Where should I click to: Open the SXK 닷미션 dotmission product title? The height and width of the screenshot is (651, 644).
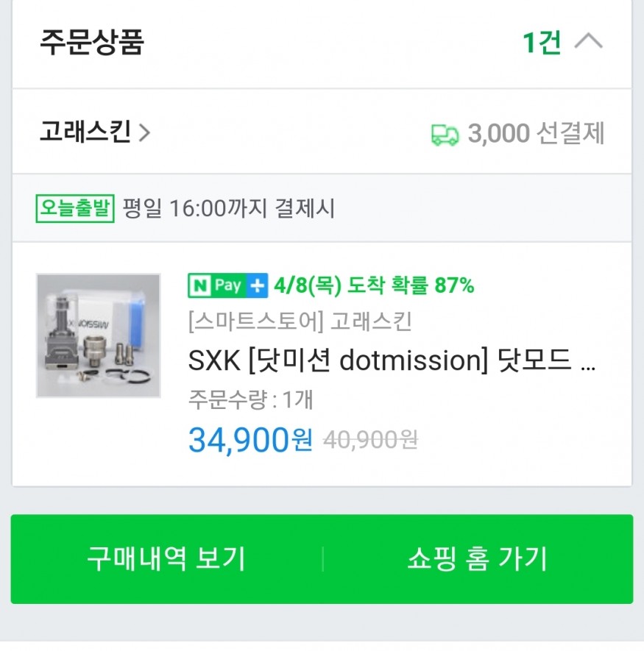click(392, 360)
